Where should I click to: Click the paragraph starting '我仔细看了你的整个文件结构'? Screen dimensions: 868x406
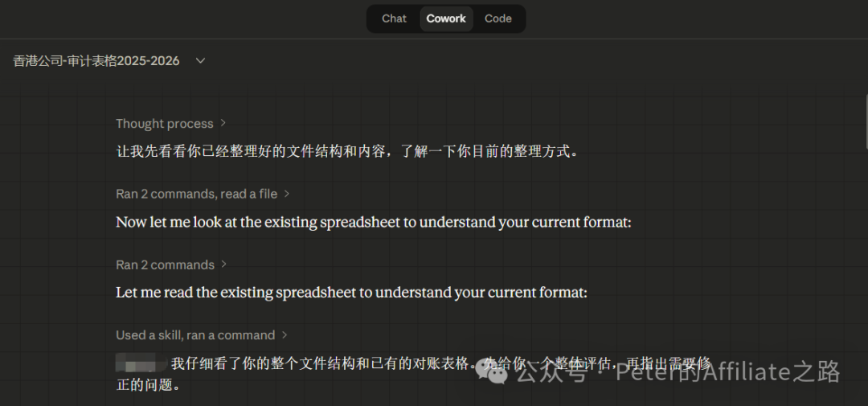(x=413, y=374)
